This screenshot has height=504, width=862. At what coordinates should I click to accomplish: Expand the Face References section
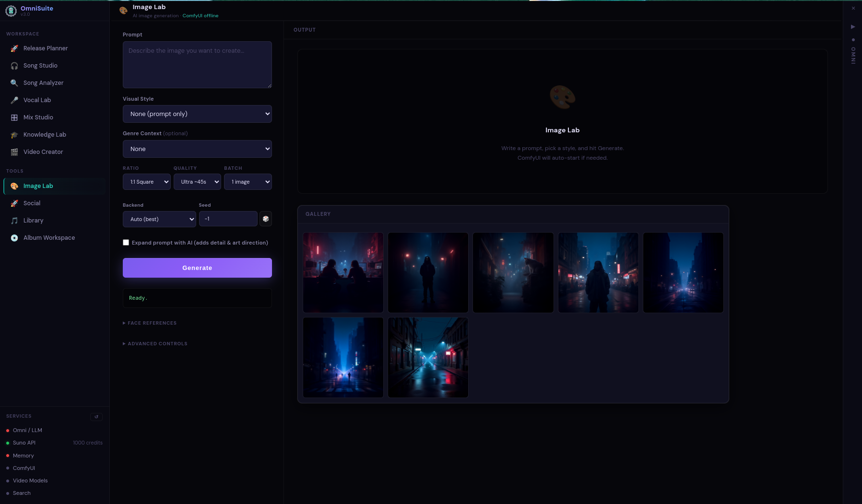point(150,323)
